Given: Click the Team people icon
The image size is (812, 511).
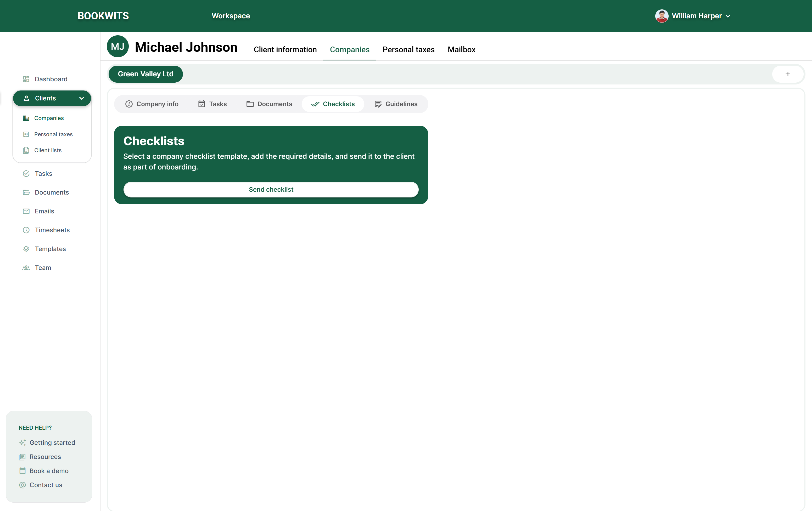Looking at the screenshot, I should (26, 268).
